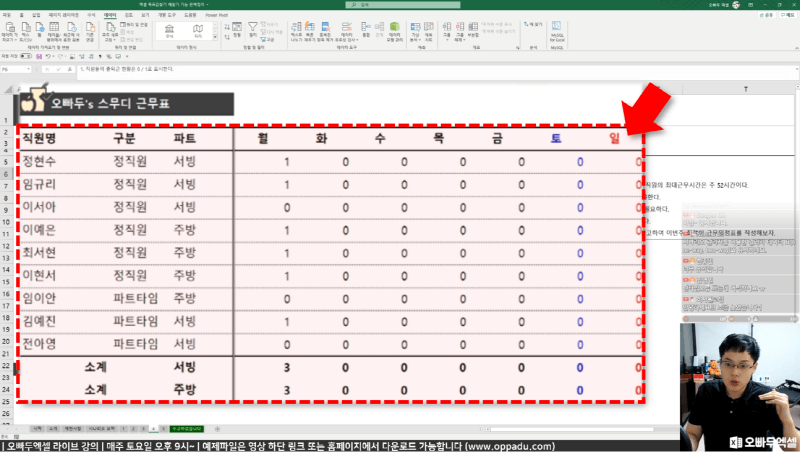Open Outline group dialog launcher
Viewport: 800px width, 452px height.
(x=517, y=47)
